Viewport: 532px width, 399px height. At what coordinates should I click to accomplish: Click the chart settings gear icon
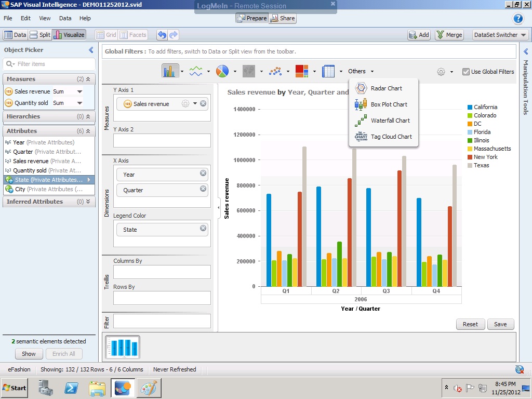441,72
